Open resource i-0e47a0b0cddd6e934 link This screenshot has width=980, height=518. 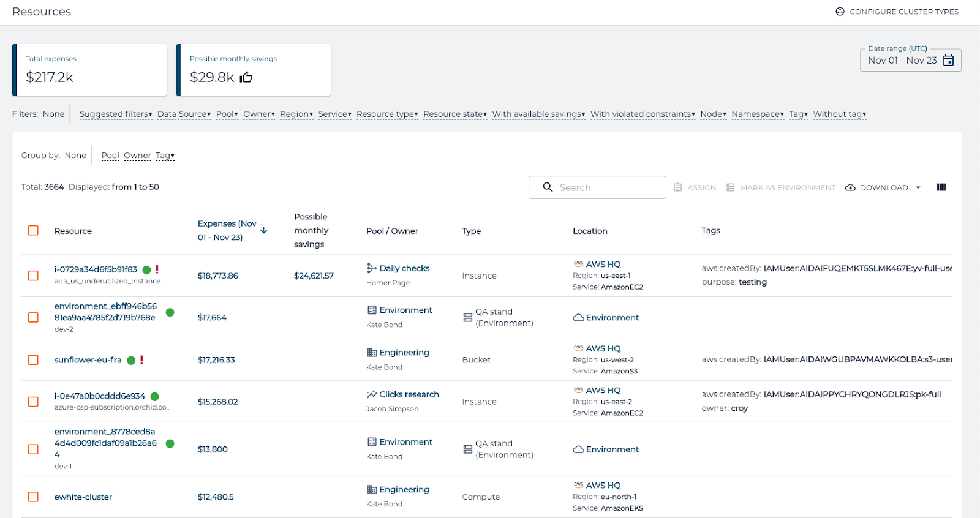click(100, 396)
